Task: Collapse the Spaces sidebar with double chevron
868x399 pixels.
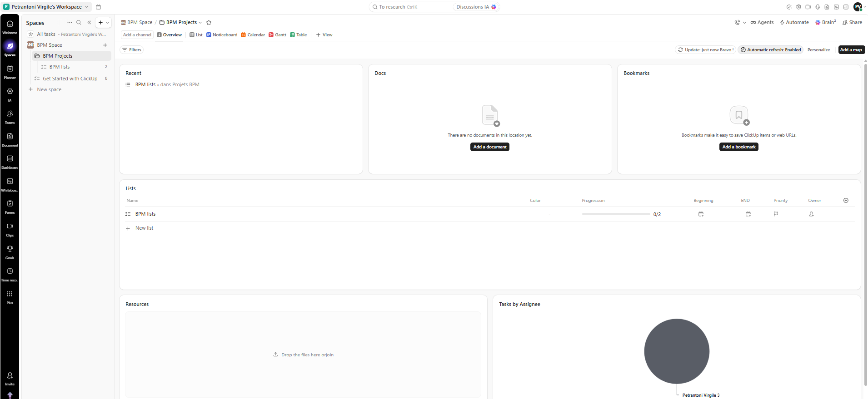Action: [89, 22]
